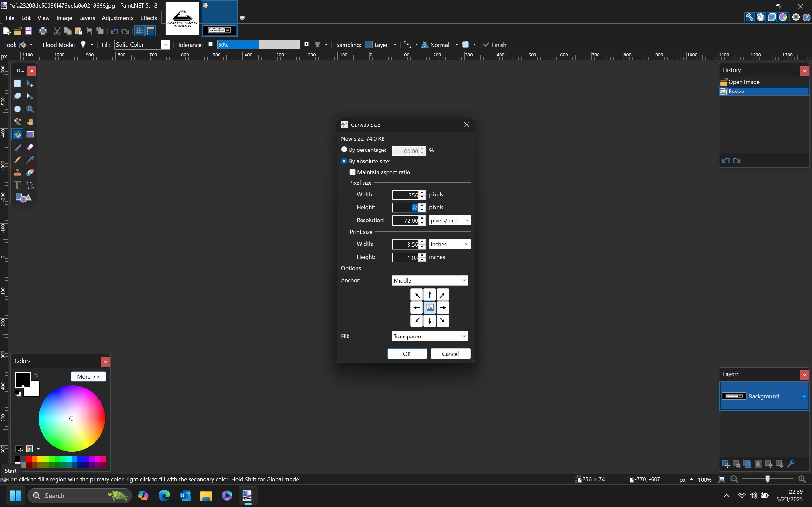Select the By percentage radio button

[344, 150]
